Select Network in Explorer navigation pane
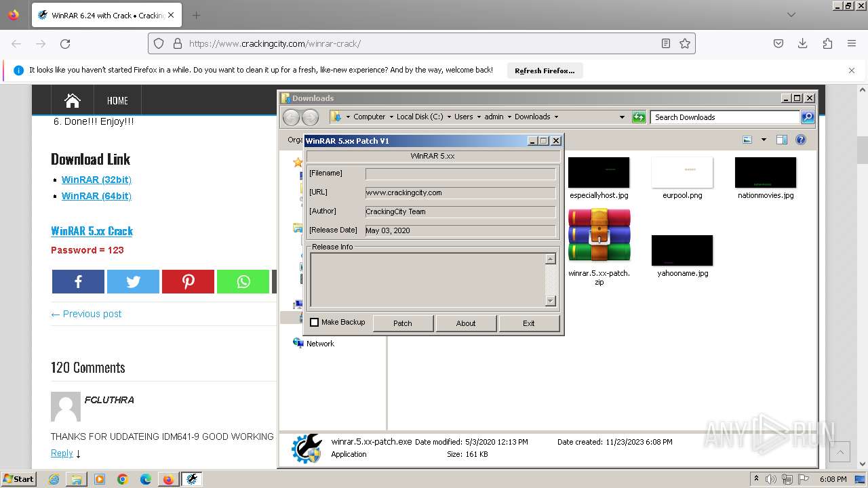Viewport: 868px width, 488px height. 320,344
